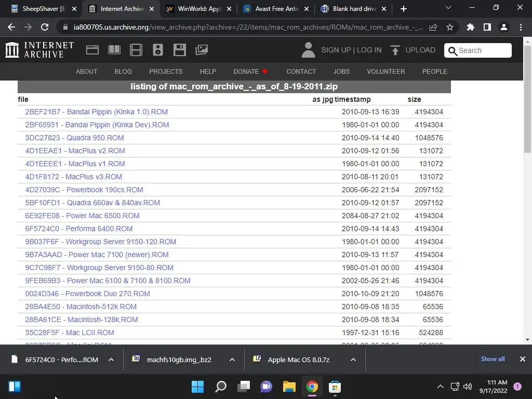
Task: Open the Internet Archive home logo
Action: (39, 50)
